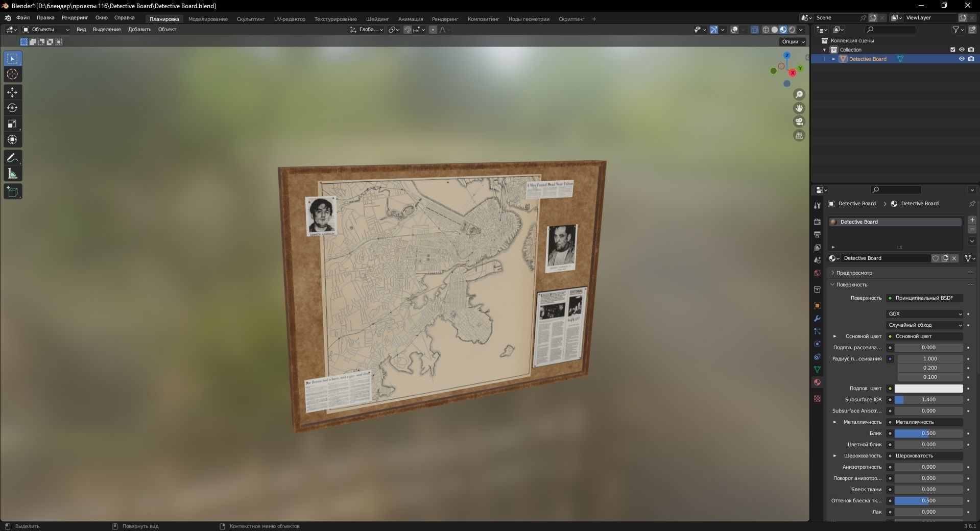Open the Object properties orange square tab

click(817, 306)
